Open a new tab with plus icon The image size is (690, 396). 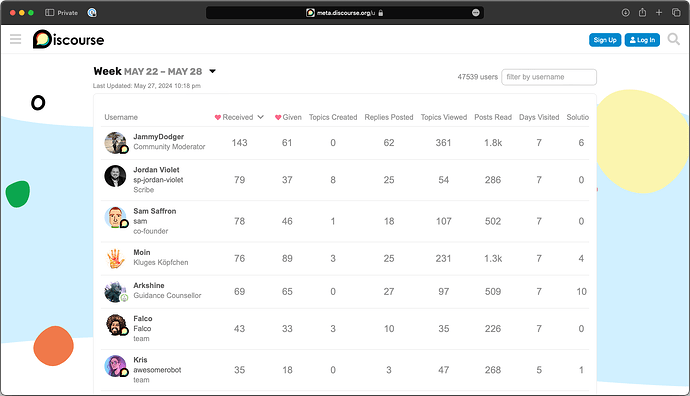click(x=659, y=13)
